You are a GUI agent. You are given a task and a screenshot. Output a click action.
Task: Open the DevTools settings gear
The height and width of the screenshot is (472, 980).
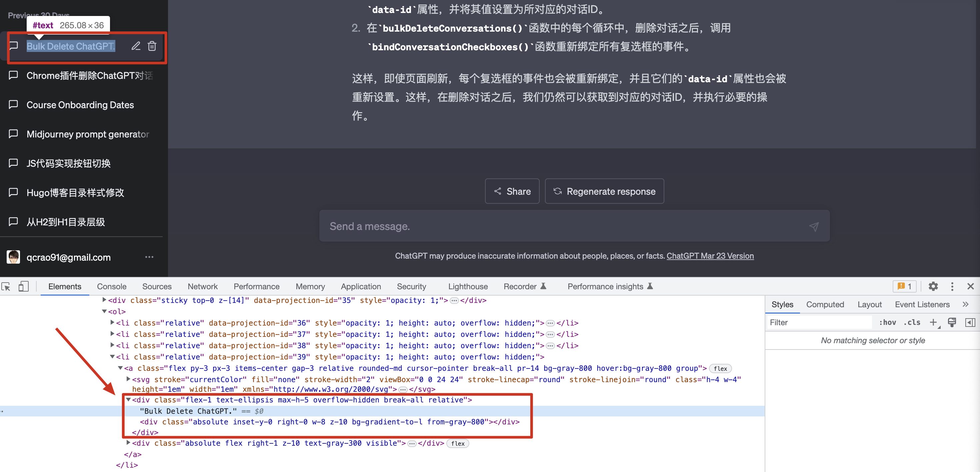(933, 286)
